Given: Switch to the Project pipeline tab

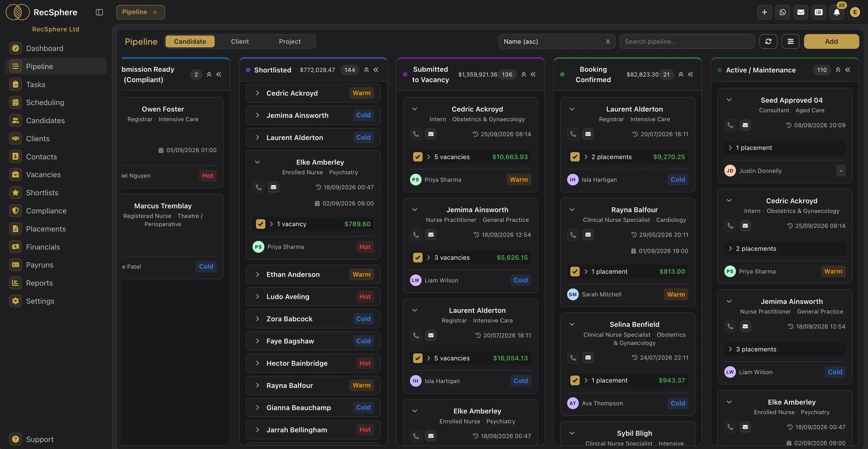Looking at the screenshot, I should 290,42.
